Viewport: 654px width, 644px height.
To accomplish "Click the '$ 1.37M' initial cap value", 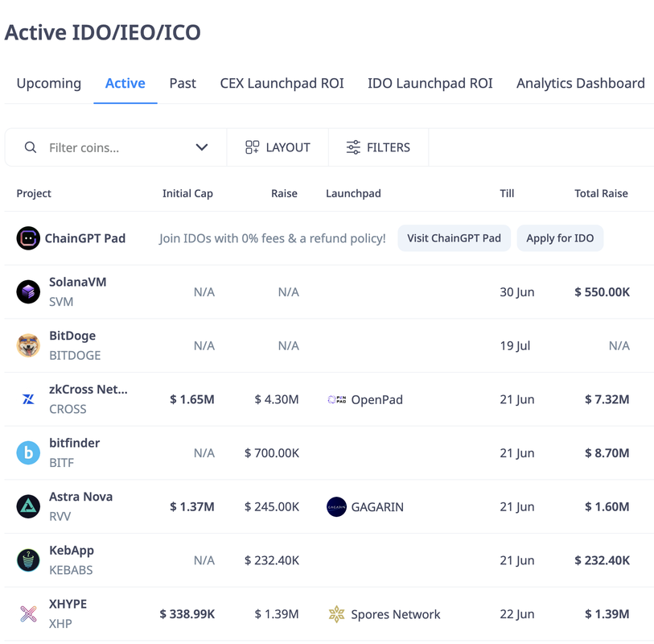I will [x=192, y=506].
